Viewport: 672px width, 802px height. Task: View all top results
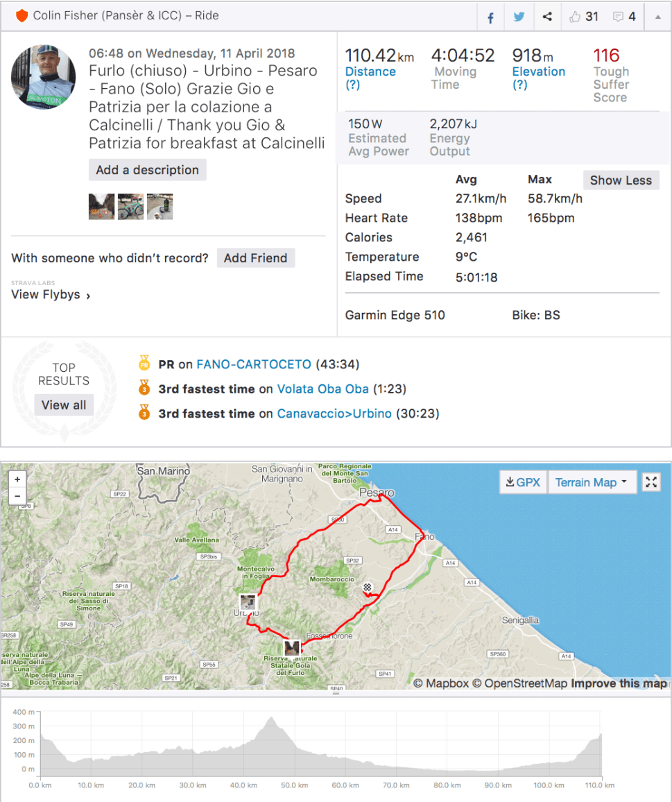click(64, 404)
